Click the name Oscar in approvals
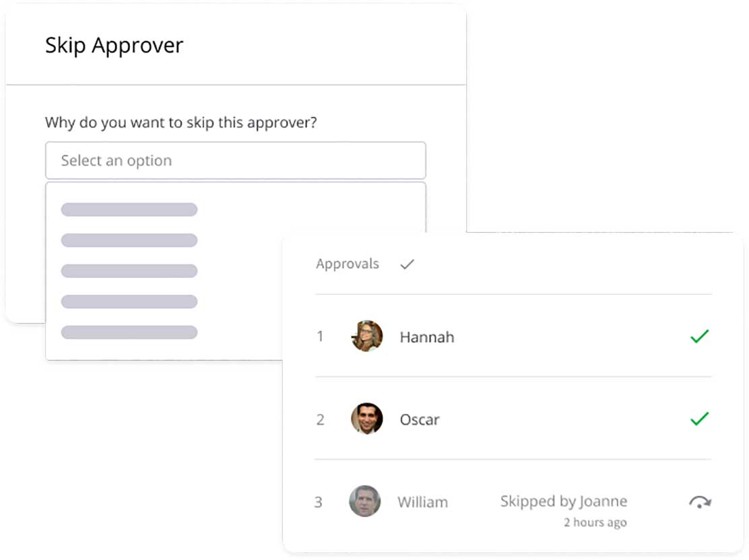 [420, 419]
